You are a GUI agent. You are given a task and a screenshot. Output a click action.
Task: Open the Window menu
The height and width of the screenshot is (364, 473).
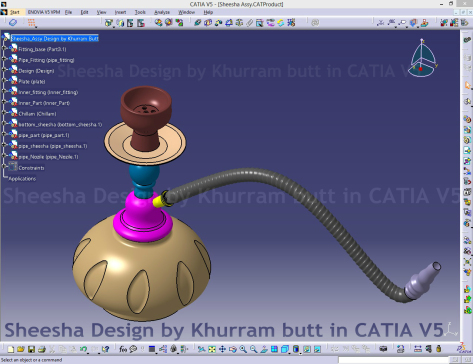coord(186,12)
